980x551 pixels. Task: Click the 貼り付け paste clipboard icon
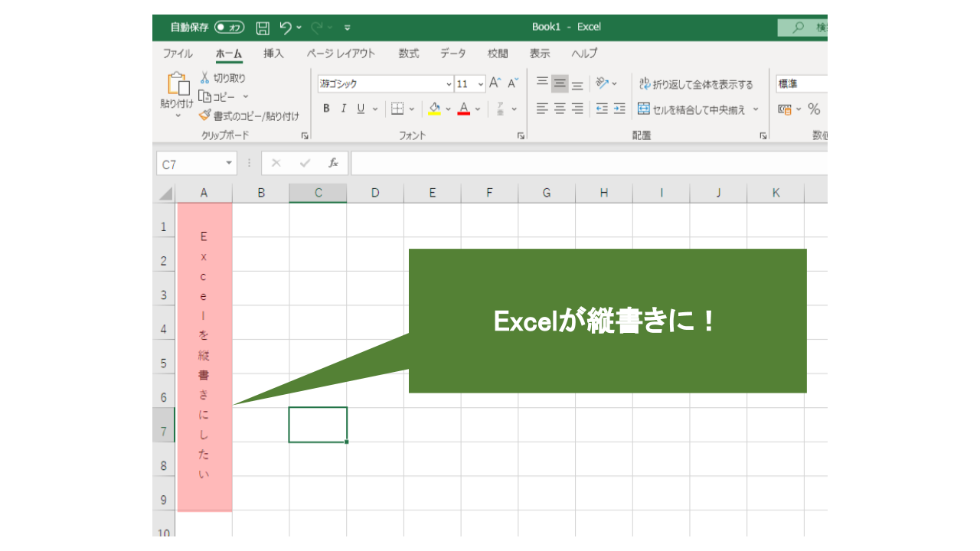click(178, 84)
